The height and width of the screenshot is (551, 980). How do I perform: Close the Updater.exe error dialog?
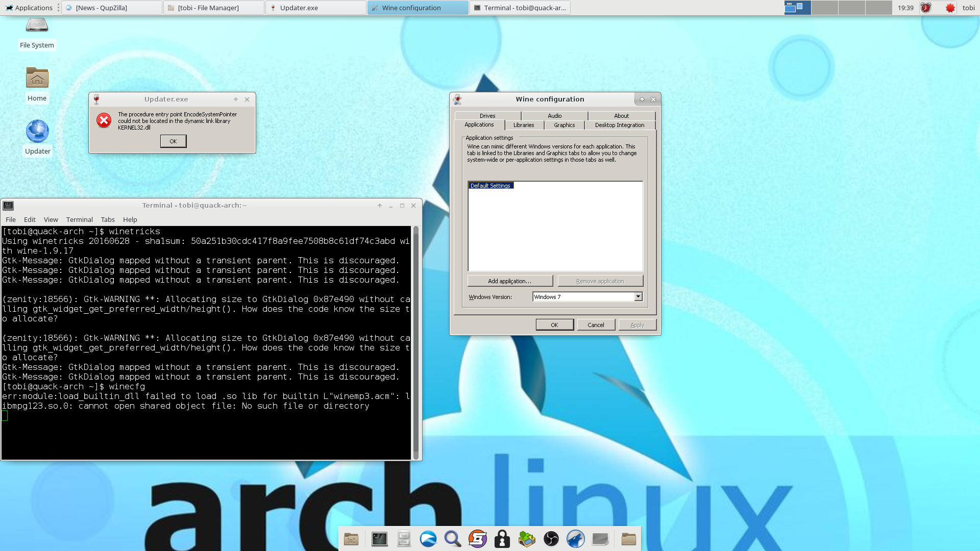click(x=247, y=99)
